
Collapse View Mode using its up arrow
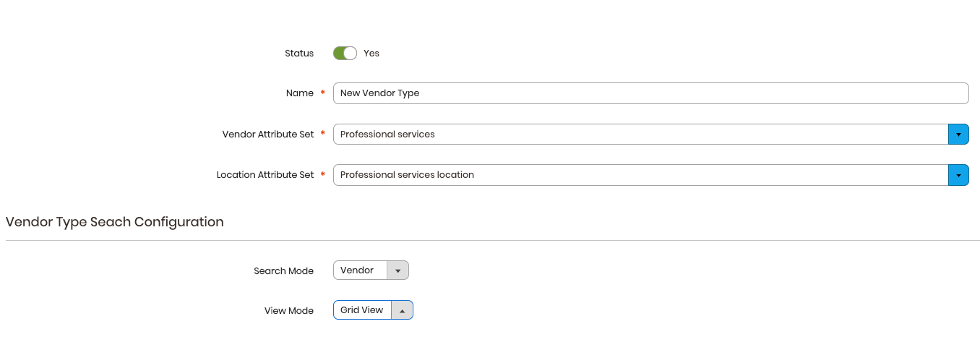coord(402,310)
